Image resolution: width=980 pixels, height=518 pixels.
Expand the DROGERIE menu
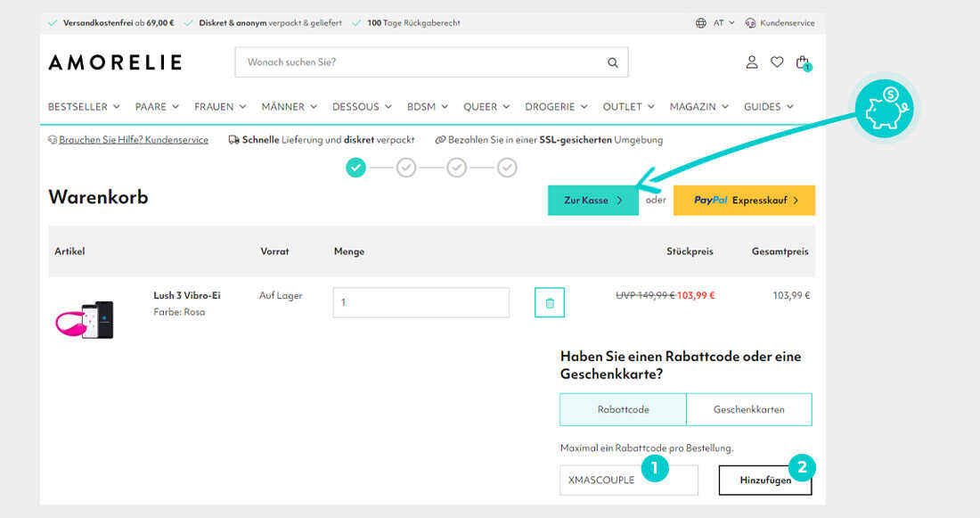(556, 107)
